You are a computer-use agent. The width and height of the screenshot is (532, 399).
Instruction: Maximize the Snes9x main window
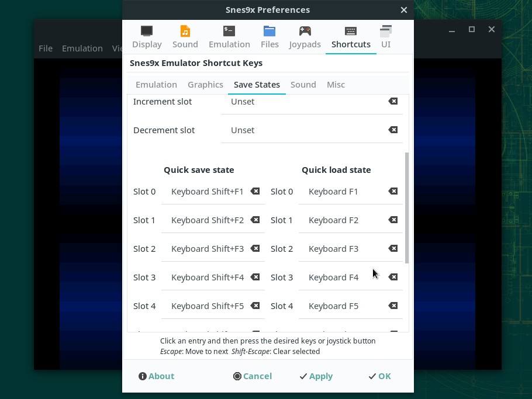[x=472, y=29]
